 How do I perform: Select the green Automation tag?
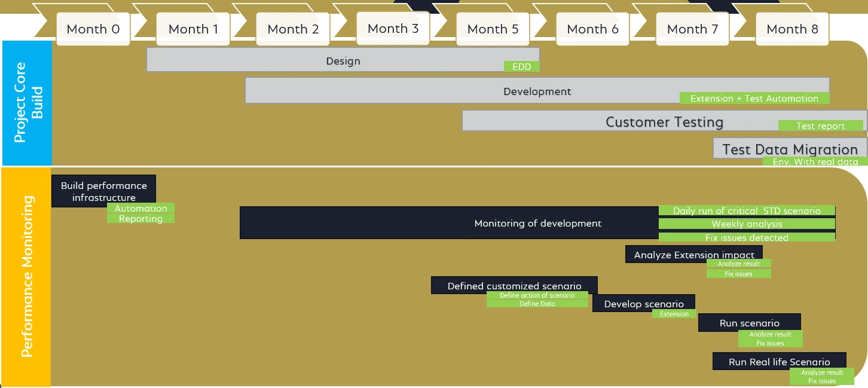140,208
